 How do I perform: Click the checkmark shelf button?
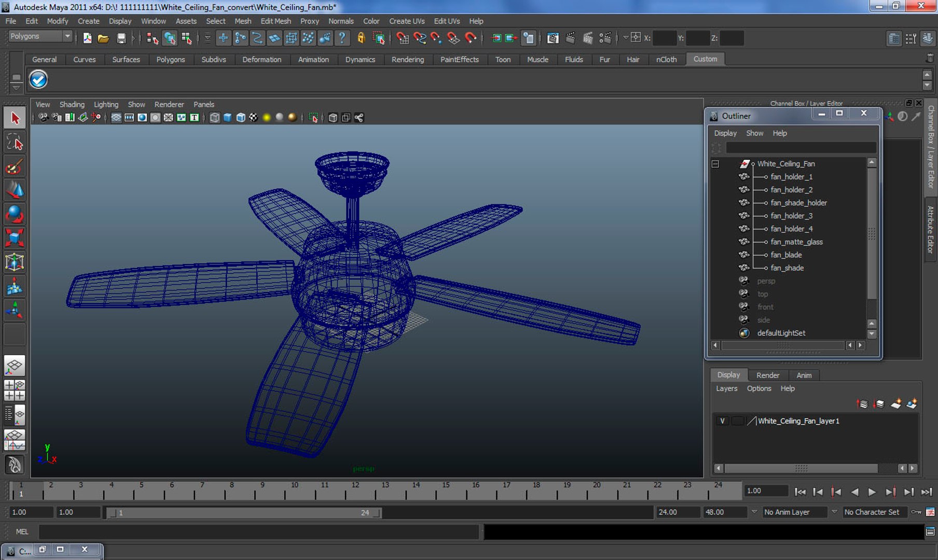point(38,79)
